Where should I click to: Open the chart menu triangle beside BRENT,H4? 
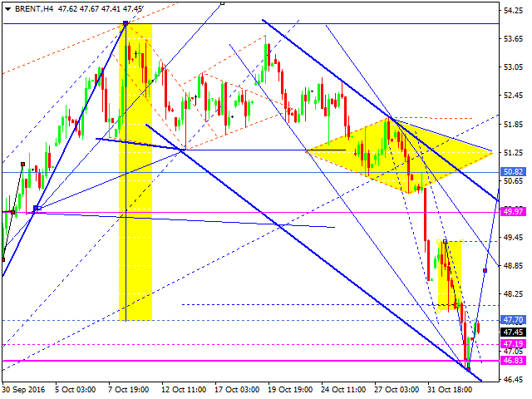pos(7,9)
